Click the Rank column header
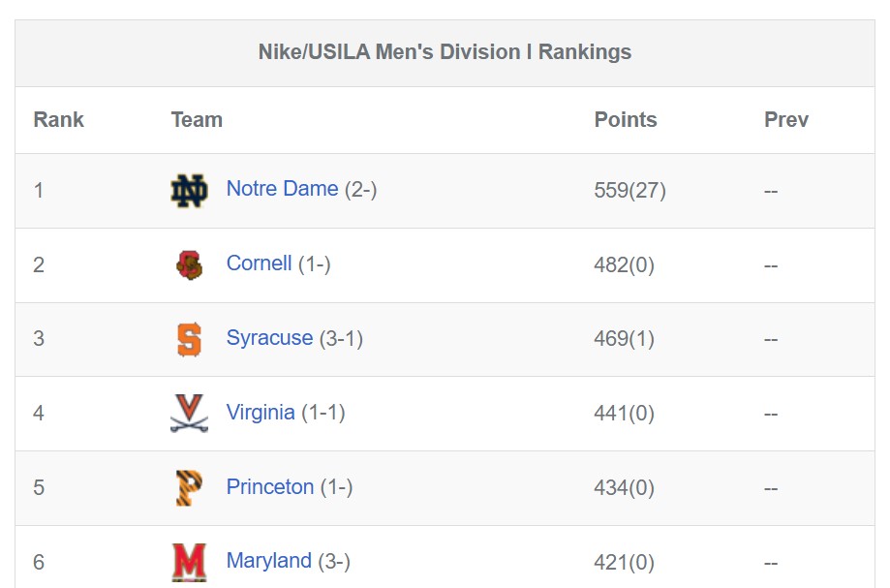Screen dimensions: 890x588 pos(58,120)
